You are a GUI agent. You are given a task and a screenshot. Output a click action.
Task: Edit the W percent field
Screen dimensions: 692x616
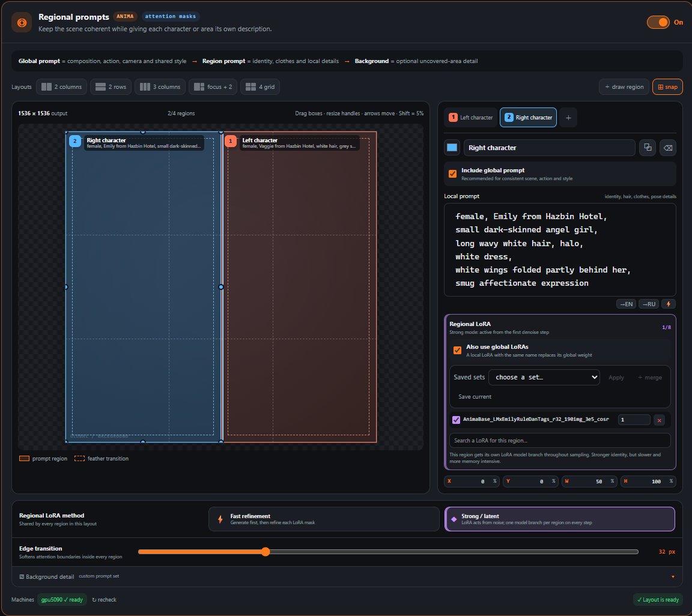tap(589, 482)
